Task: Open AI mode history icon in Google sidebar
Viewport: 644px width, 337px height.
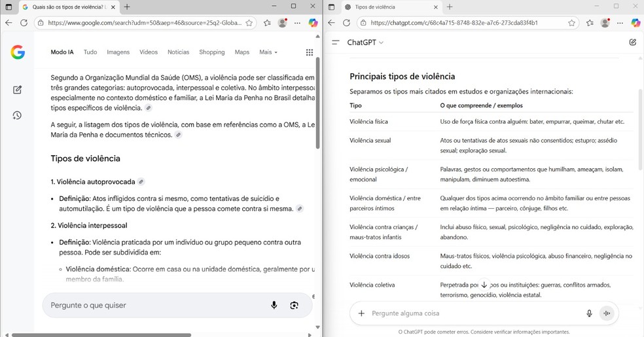Action: click(17, 115)
